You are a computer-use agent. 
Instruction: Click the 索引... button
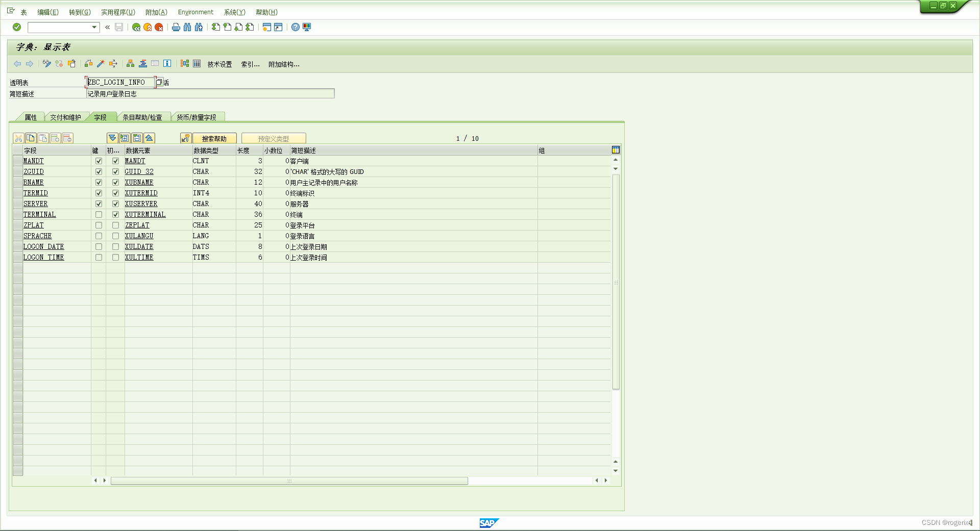pos(250,64)
